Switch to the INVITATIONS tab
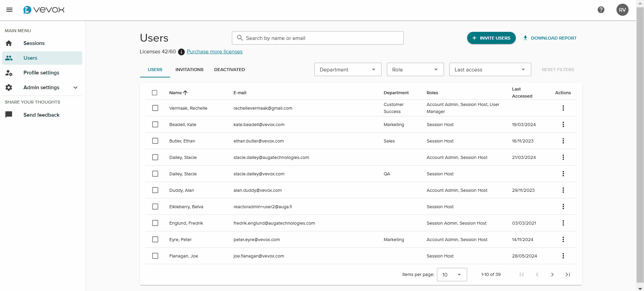Screen dimensions: 644x291 click(189, 70)
